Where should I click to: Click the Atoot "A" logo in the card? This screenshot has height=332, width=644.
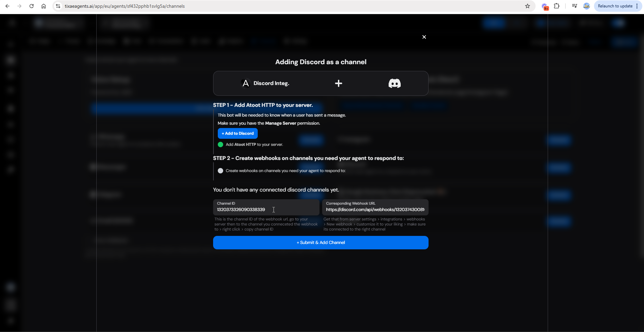[x=245, y=83]
